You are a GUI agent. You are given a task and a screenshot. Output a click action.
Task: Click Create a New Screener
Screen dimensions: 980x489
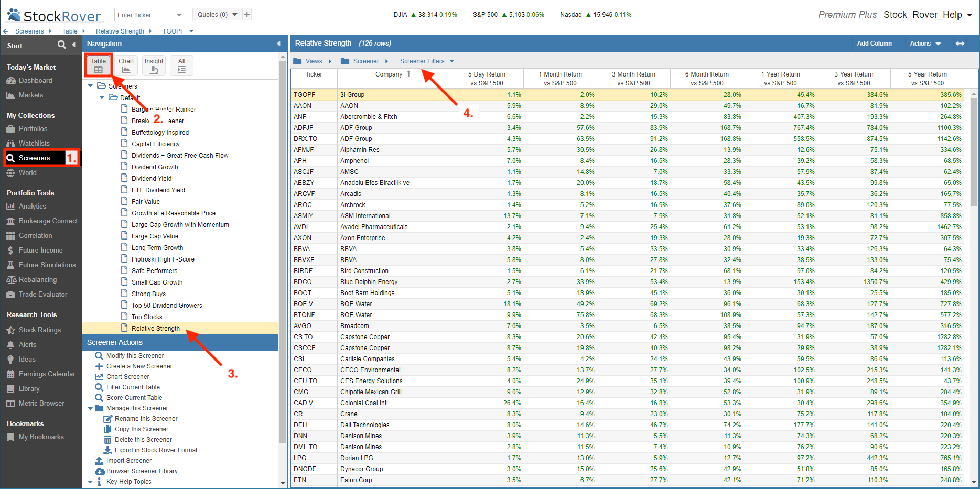tap(139, 366)
